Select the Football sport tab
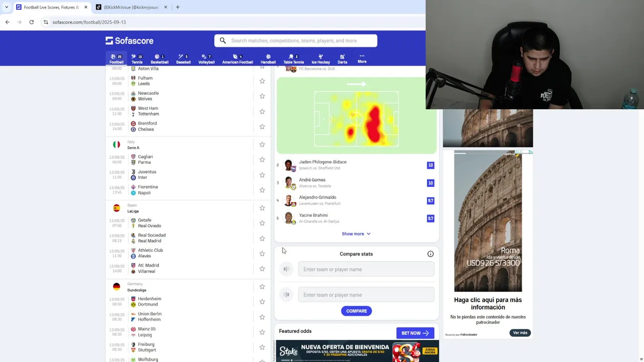The height and width of the screenshot is (362, 644). [x=116, y=59]
